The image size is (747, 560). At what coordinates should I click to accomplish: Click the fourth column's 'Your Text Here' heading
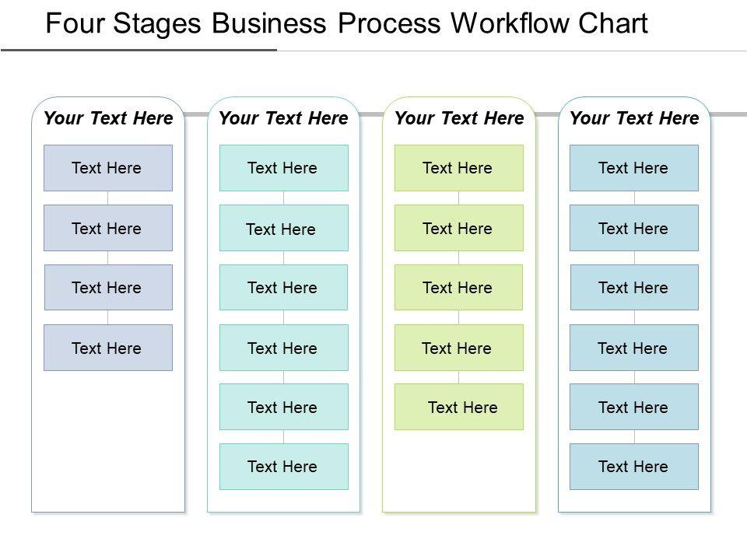(634, 118)
